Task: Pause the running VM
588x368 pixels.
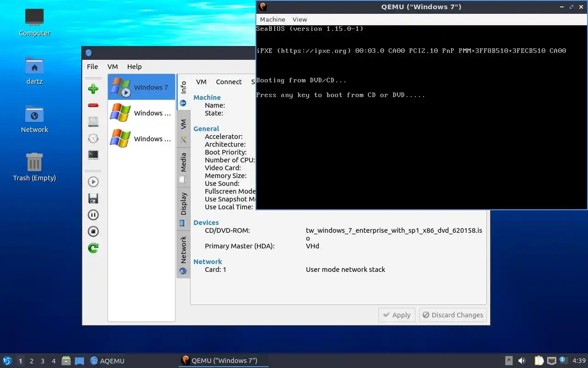Action: coord(93,215)
